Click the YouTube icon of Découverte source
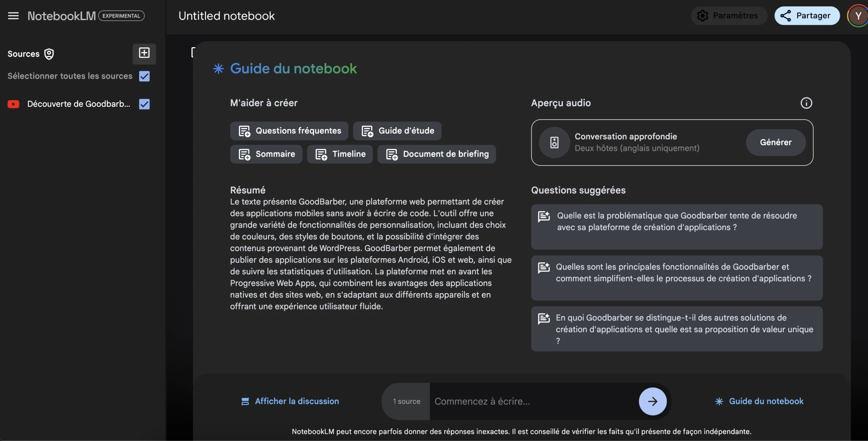 coord(14,104)
